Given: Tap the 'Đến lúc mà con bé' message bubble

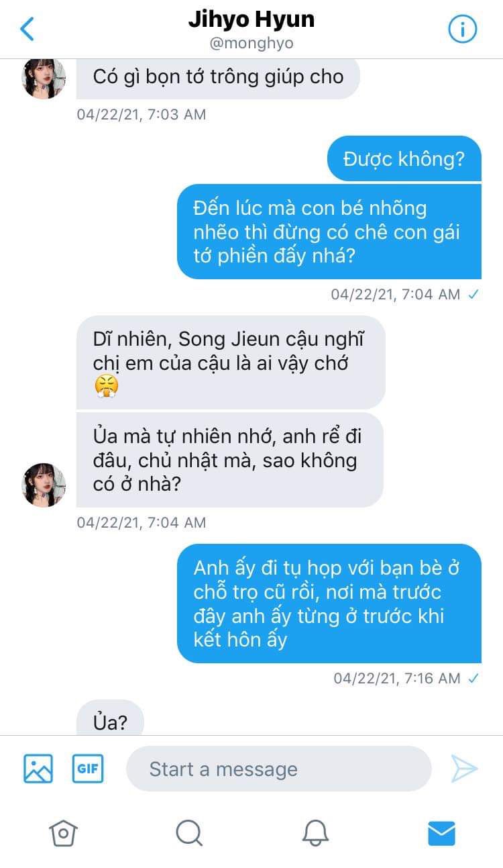Looking at the screenshot, I should (329, 232).
